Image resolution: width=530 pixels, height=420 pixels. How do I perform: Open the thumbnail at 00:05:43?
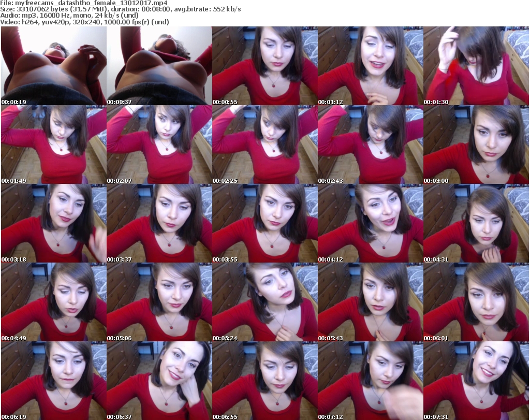pos(371,302)
